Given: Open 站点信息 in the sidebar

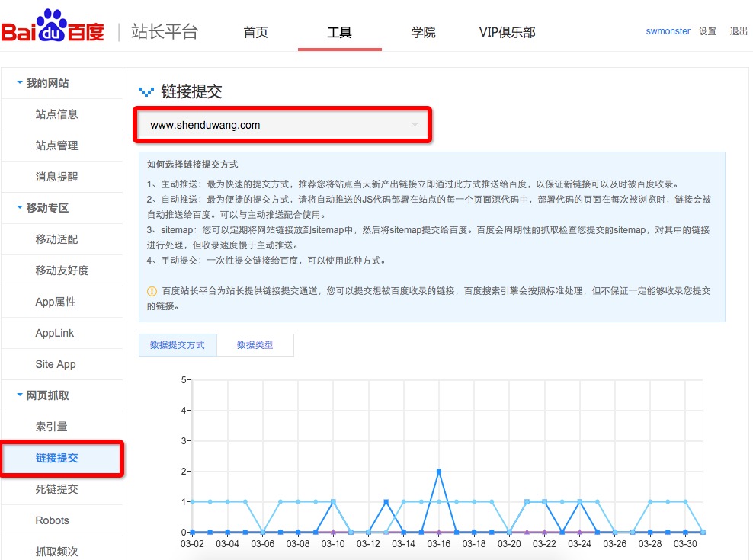Looking at the screenshot, I should pyautogui.click(x=56, y=114).
